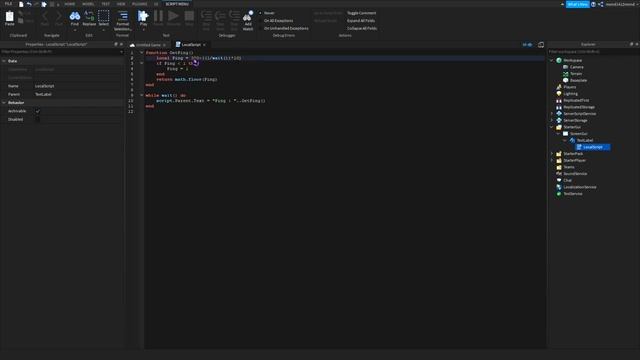Select the Workspace globe icon in Explorer
This screenshot has height=360, width=640.
point(559,60)
